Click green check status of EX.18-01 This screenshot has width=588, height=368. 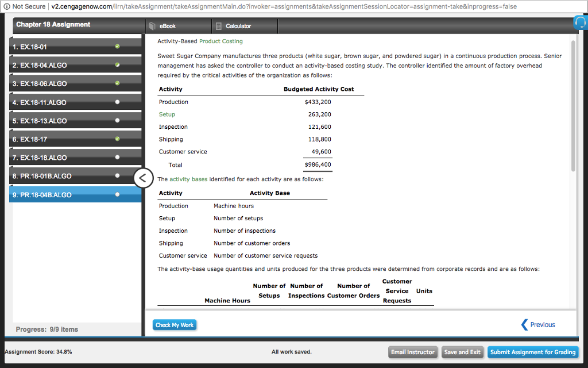[x=117, y=46]
